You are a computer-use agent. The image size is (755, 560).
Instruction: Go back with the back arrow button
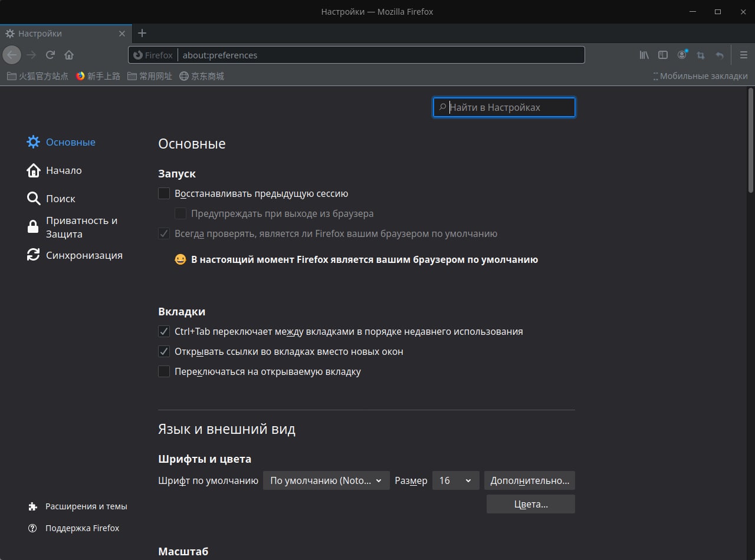pos(12,55)
